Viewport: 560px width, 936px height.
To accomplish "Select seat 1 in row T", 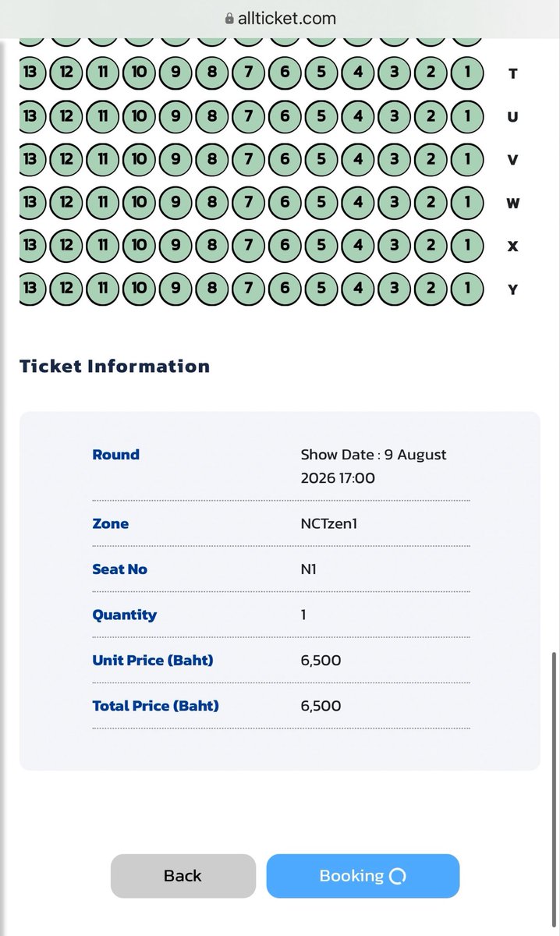I will coord(467,73).
